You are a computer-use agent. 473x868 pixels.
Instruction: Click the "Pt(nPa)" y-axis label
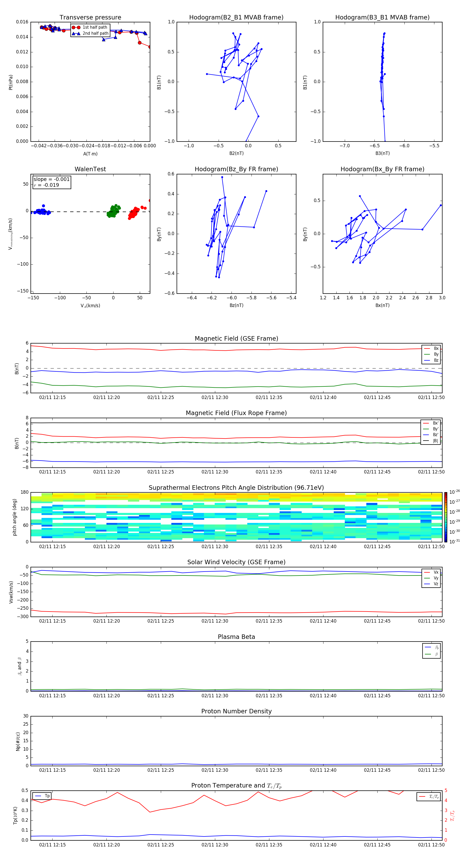pyautogui.click(x=11, y=82)
